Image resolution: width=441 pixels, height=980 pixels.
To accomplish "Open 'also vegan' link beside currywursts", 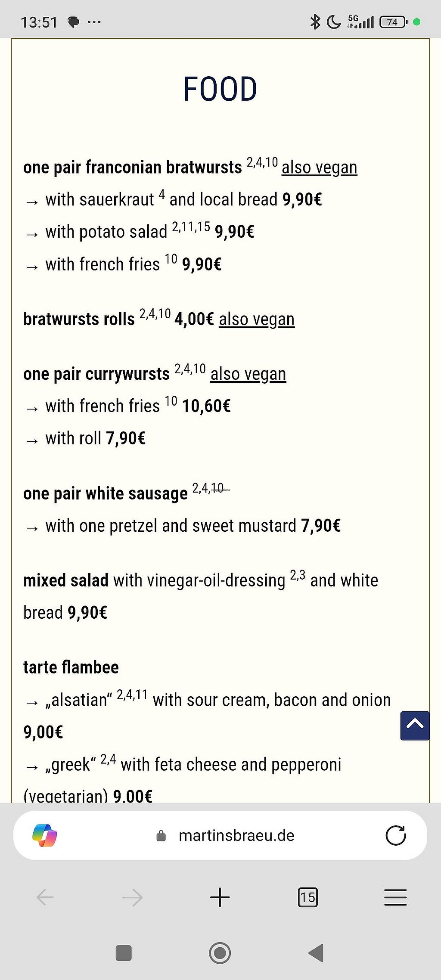I will pos(248,374).
